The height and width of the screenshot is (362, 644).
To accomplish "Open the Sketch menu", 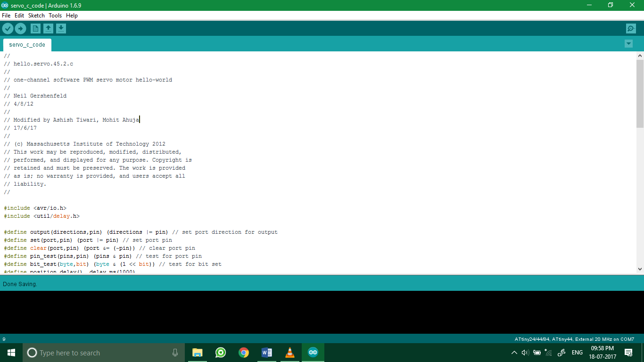I will [x=36, y=16].
